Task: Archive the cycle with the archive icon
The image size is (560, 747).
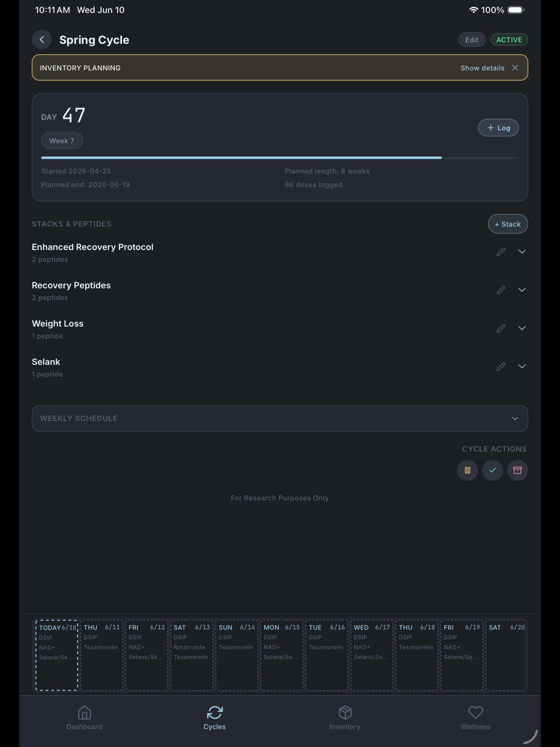Action: pos(517,470)
